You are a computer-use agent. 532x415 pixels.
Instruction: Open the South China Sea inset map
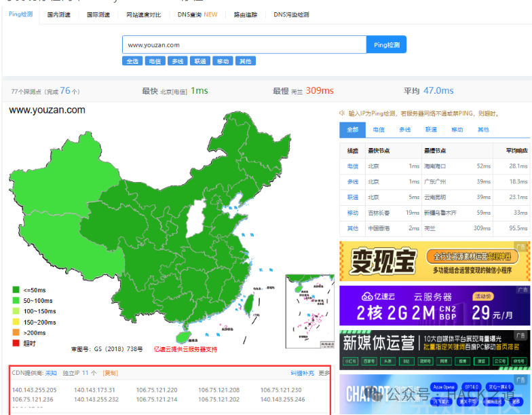309,311
